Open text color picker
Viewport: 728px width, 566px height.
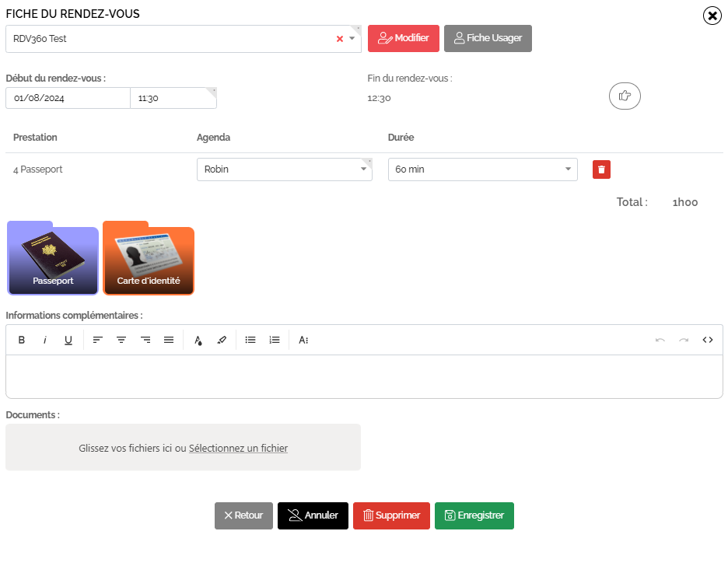point(198,340)
